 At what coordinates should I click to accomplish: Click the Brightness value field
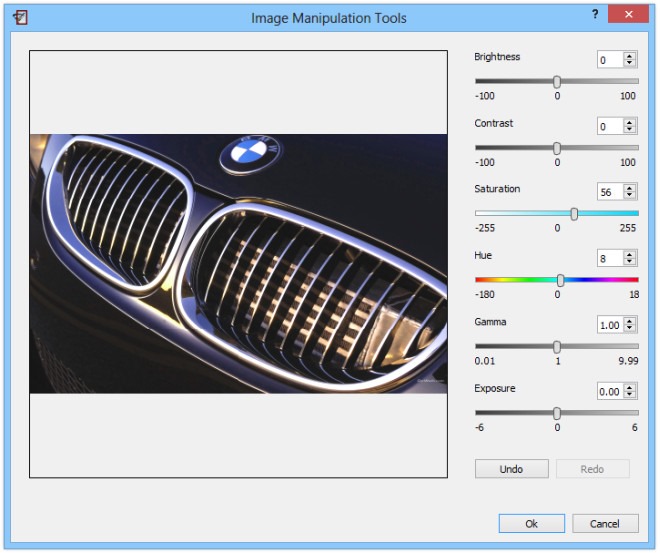point(610,60)
